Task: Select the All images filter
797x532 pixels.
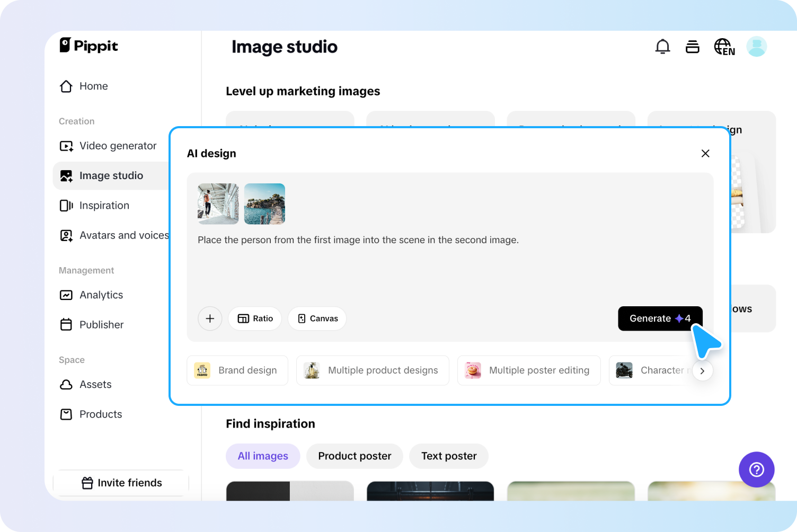Action: pos(263,456)
